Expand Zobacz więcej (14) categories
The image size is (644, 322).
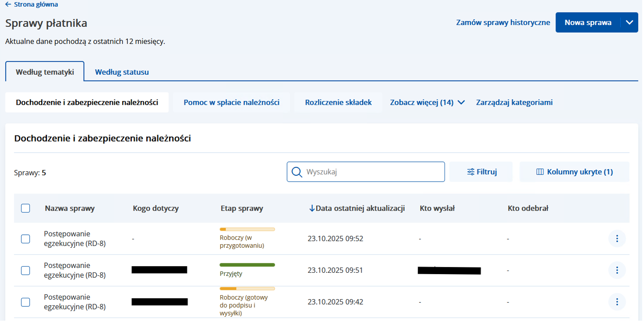coord(427,102)
